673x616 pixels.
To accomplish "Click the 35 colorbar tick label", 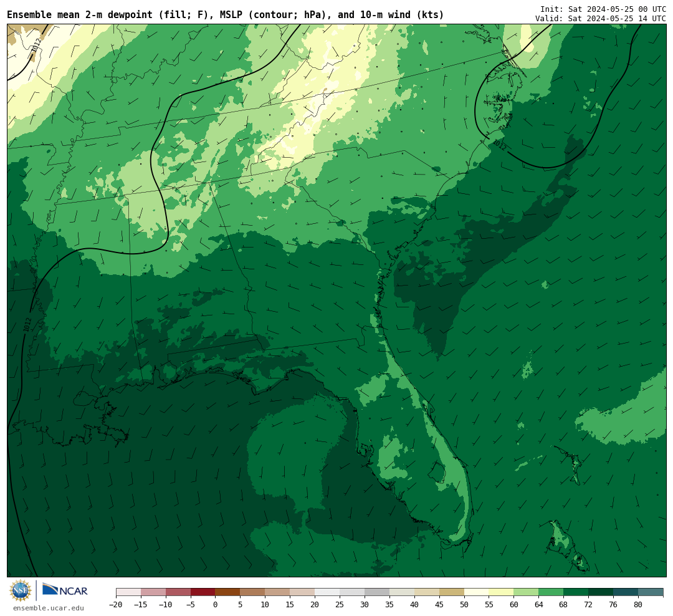I will (389, 605).
